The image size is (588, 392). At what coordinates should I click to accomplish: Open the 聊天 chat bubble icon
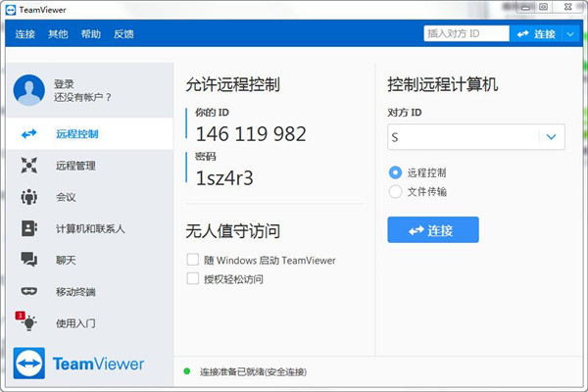coord(28,260)
